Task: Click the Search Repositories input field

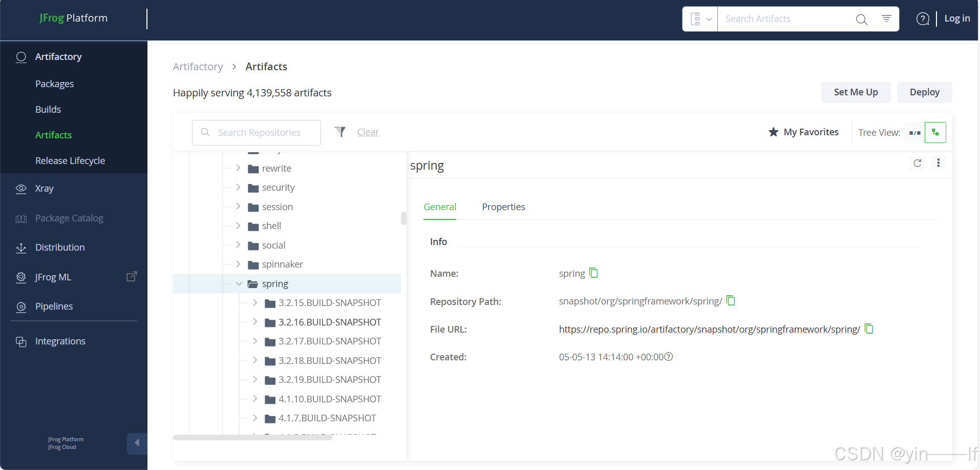Action: pyautogui.click(x=257, y=133)
